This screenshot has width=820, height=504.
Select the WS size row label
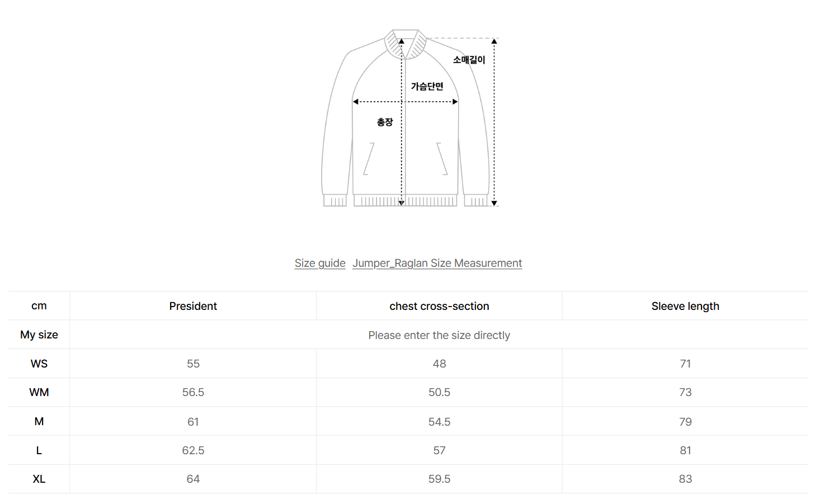(39, 364)
